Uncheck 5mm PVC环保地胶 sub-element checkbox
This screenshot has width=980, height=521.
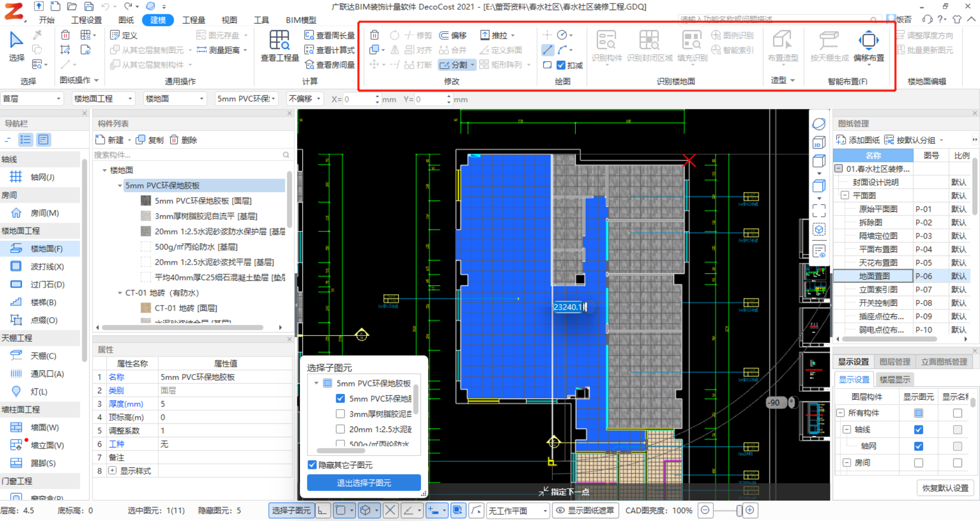pyautogui.click(x=340, y=398)
